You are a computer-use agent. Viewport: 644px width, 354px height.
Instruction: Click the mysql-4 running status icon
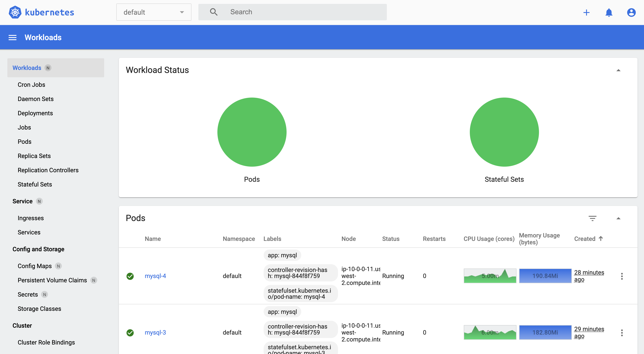tap(130, 276)
